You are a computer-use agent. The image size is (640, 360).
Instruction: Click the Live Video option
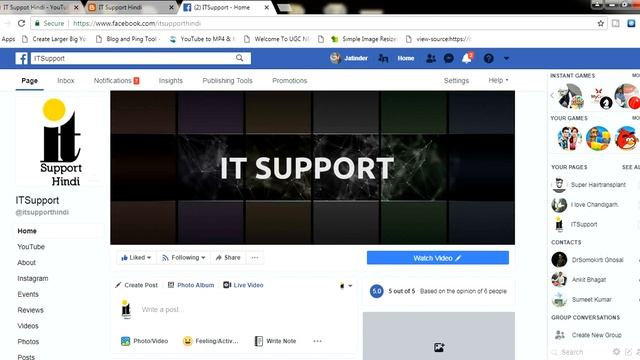[243, 285]
